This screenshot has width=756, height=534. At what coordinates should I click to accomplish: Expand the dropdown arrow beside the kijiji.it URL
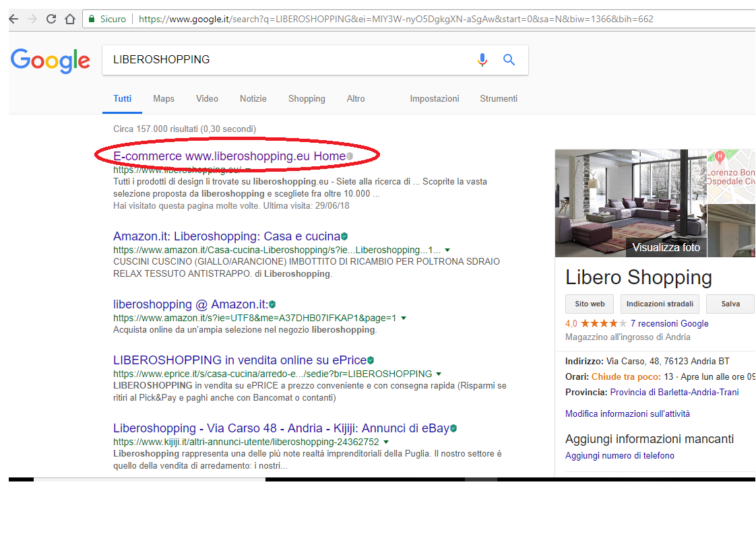(385, 442)
